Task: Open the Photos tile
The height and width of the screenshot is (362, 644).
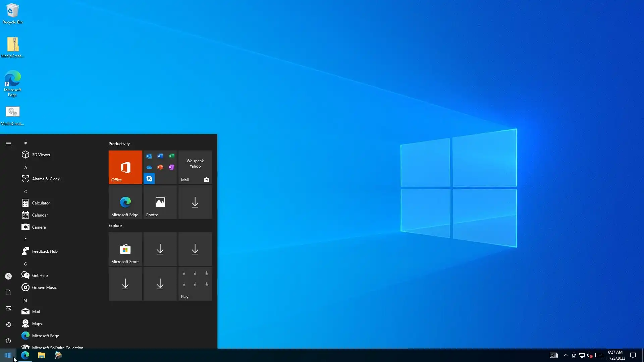Action: click(x=160, y=202)
